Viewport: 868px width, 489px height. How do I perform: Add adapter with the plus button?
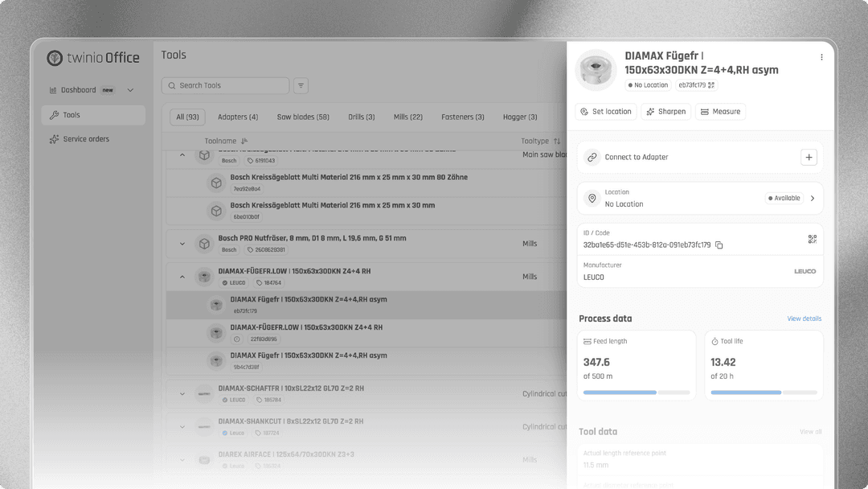(x=809, y=158)
